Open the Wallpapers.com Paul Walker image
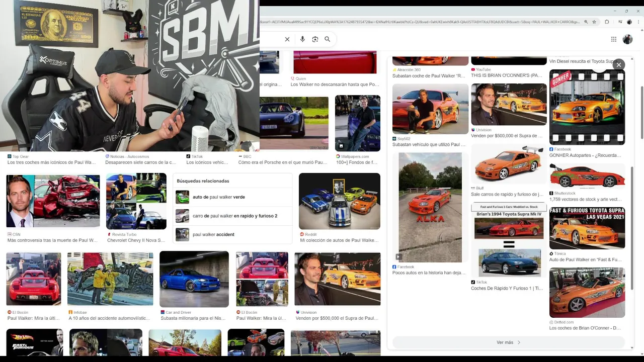Image resolution: width=644 pixels, height=362 pixels. [358, 123]
